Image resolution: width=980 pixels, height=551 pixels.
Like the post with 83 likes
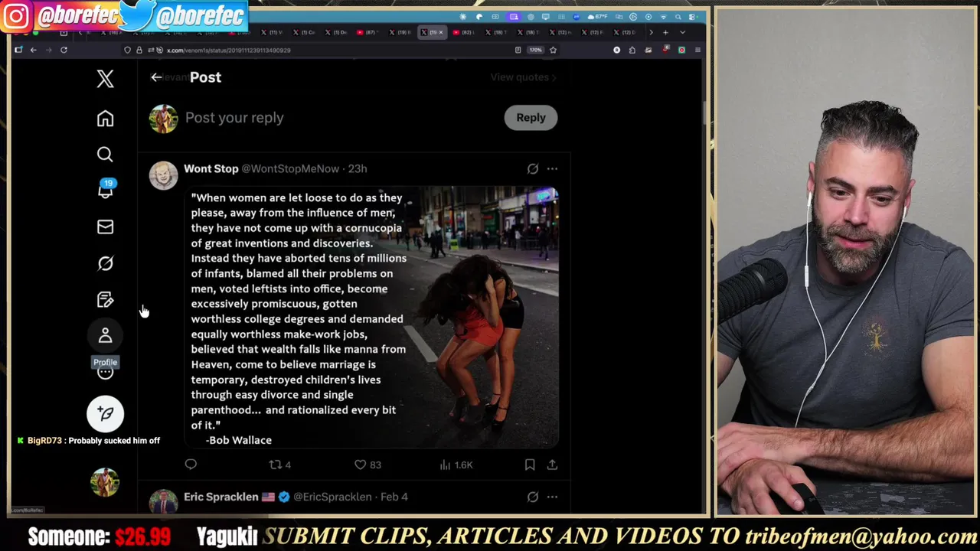coord(367,465)
